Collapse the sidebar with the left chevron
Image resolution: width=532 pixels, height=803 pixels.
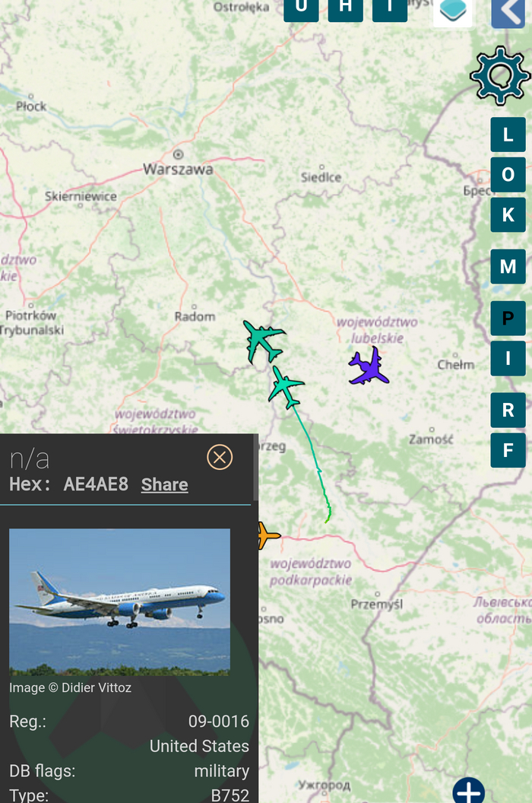(x=508, y=12)
